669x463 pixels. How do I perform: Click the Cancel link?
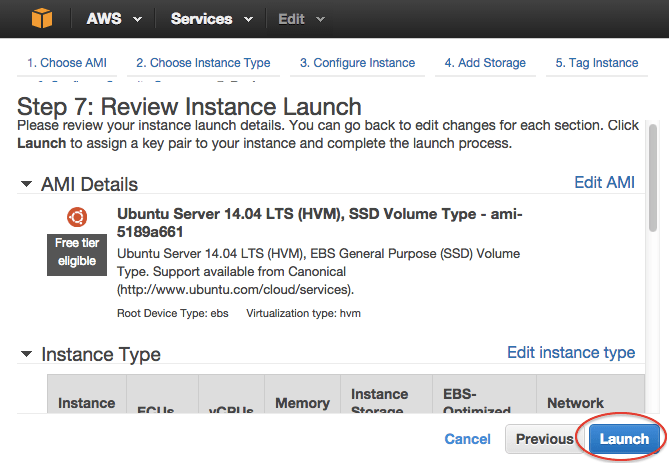468,439
